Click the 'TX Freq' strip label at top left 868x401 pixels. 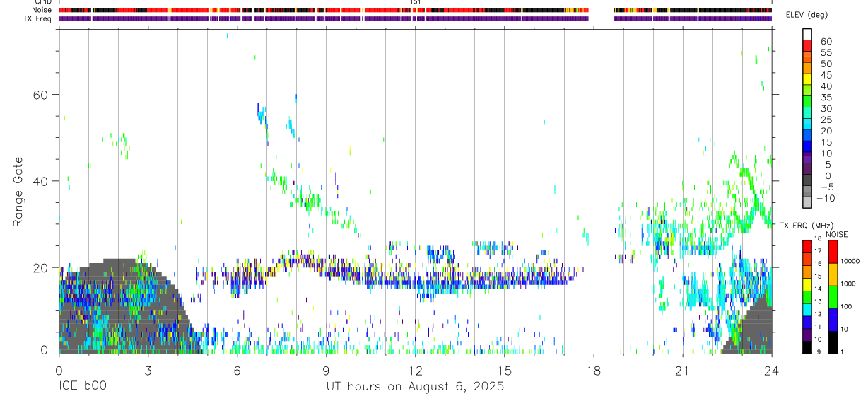tap(38, 18)
